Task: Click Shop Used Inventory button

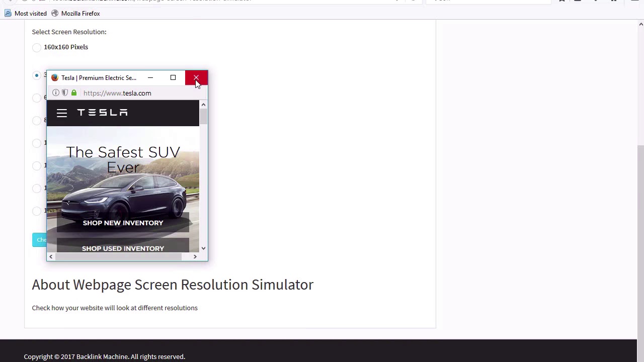Action: 123,246
